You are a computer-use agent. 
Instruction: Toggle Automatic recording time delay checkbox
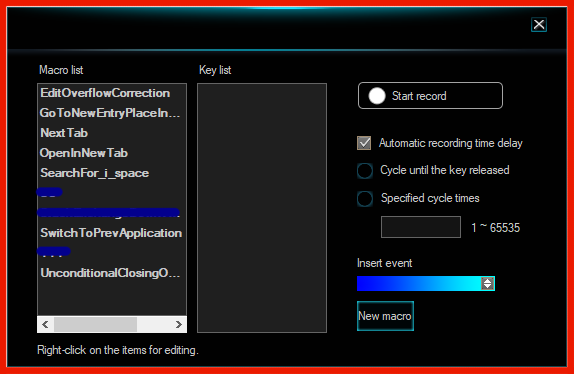pos(364,143)
